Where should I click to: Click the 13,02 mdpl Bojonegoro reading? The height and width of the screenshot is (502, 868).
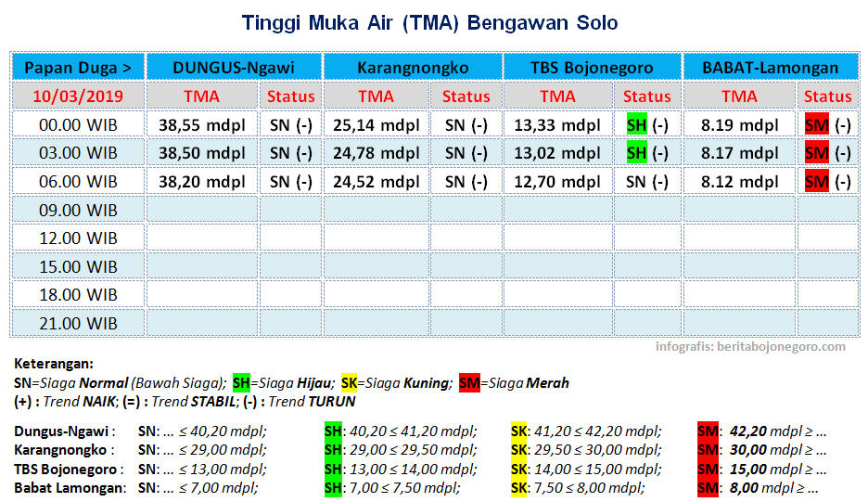click(557, 153)
